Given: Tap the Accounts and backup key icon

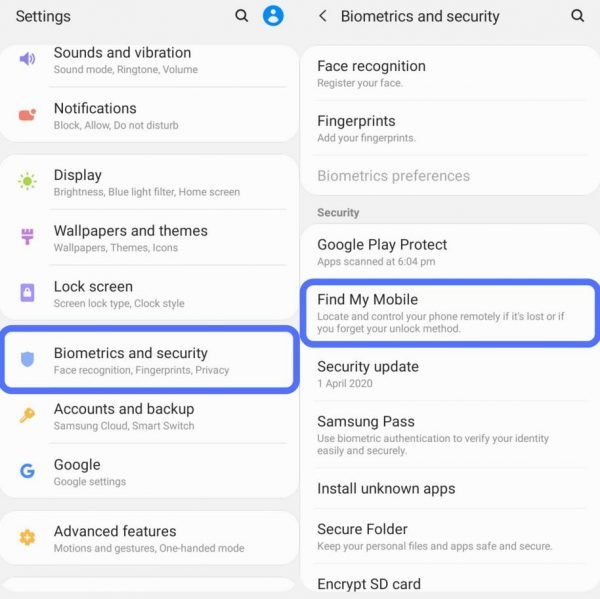Looking at the screenshot, I should 27,415.
